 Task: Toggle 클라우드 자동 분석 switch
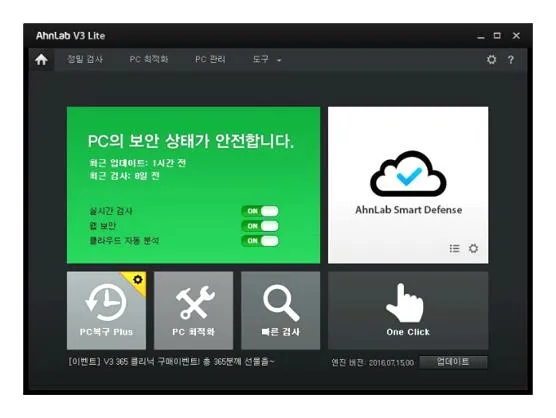pos(260,241)
